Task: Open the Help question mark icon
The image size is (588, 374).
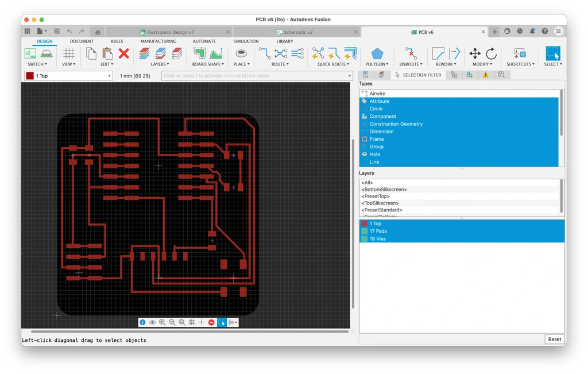Action: coord(545,32)
